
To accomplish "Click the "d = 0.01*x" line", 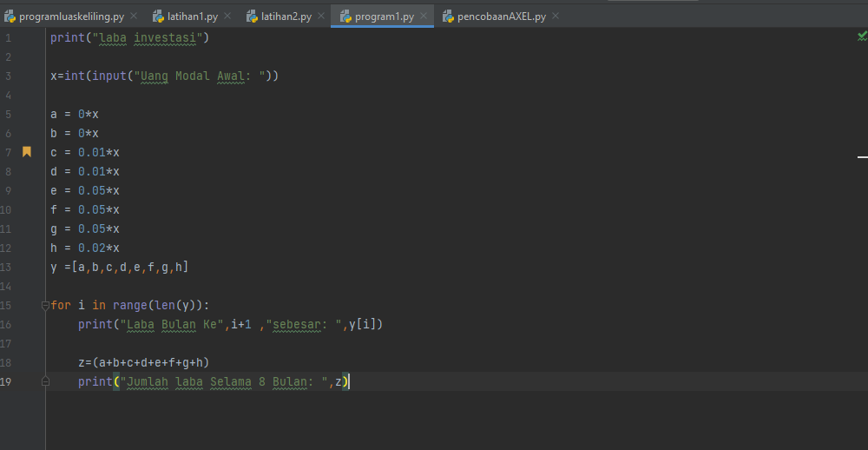I will 85,172.
